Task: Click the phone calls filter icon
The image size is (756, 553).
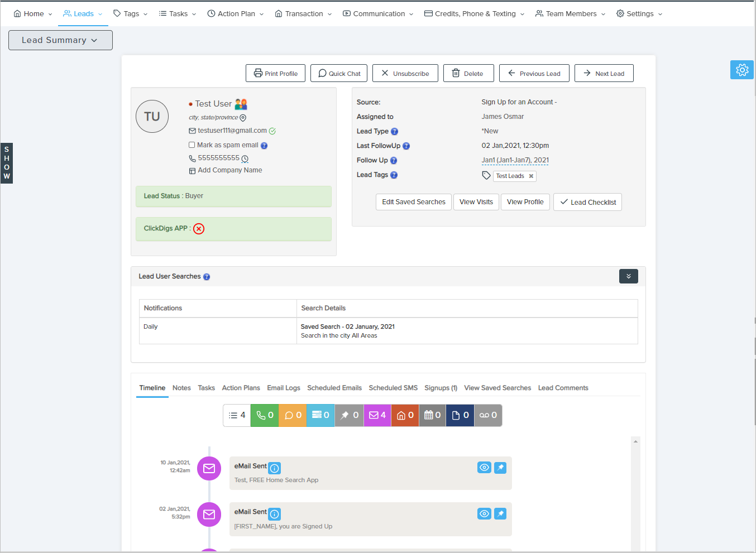Action: pos(265,415)
